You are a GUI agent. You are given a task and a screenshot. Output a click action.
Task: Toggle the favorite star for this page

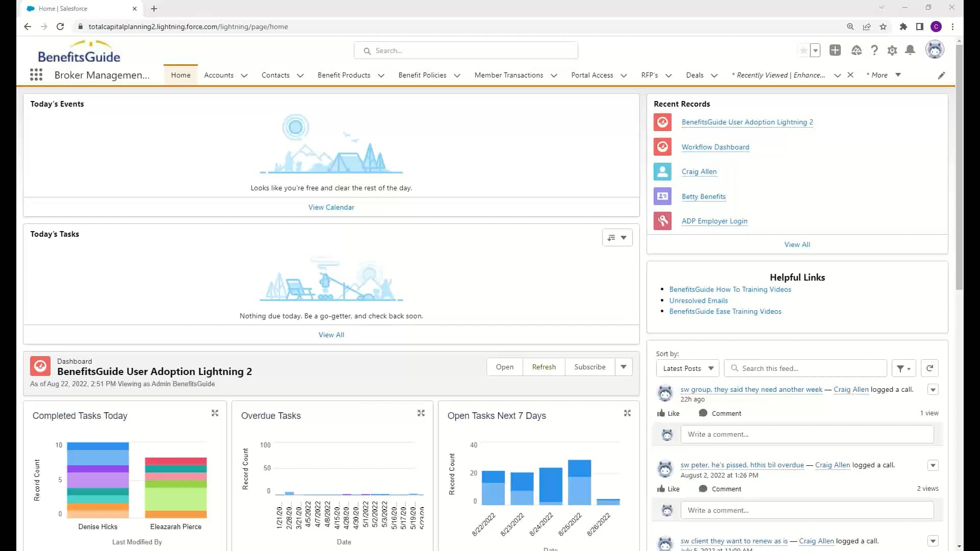[x=803, y=50]
